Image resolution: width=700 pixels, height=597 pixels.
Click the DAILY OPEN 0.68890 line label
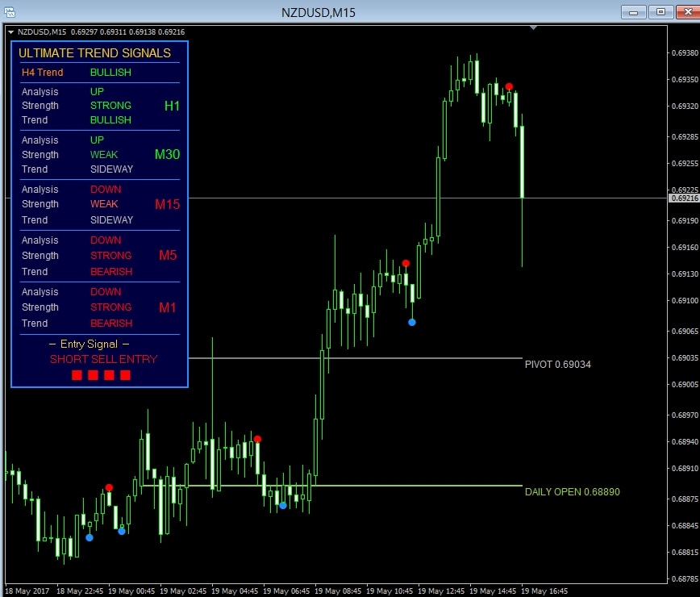[x=573, y=492]
